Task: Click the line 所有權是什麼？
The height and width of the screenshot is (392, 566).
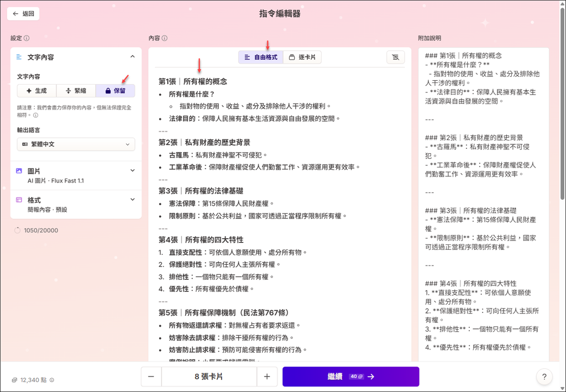Action: pos(192,94)
